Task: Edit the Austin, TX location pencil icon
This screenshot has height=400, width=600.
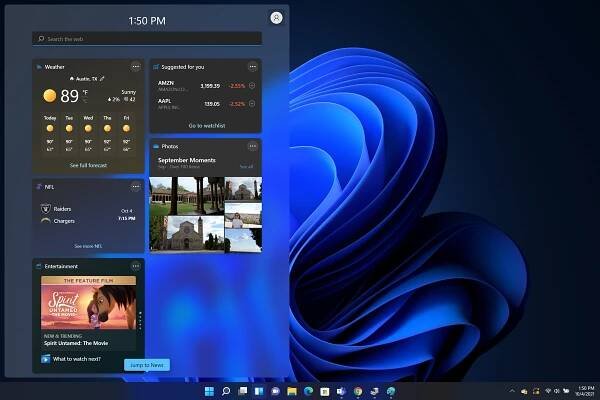Action: click(102, 78)
